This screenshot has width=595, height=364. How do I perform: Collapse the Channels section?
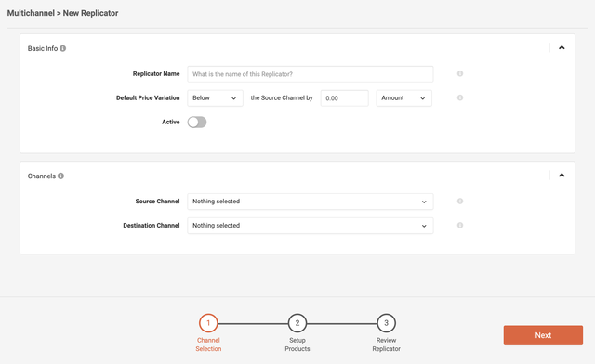click(x=562, y=175)
